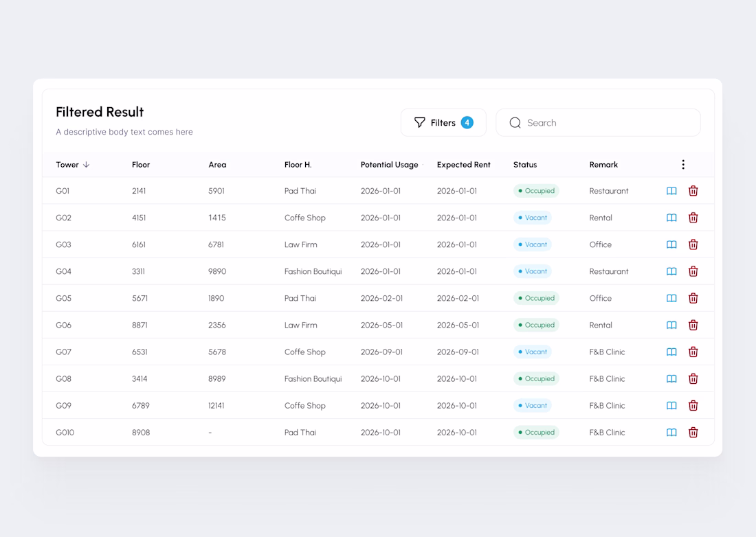Click the Office remark in row G05
The height and width of the screenshot is (537, 756).
click(x=601, y=298)
